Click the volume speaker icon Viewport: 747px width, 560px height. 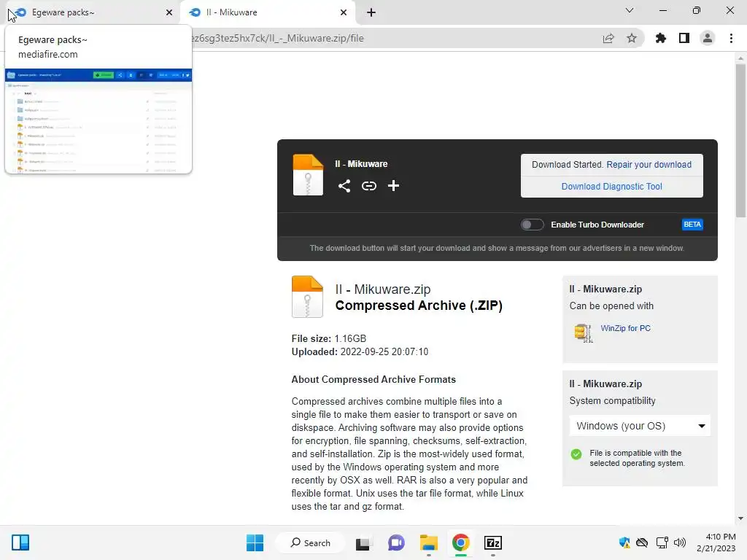680,542
